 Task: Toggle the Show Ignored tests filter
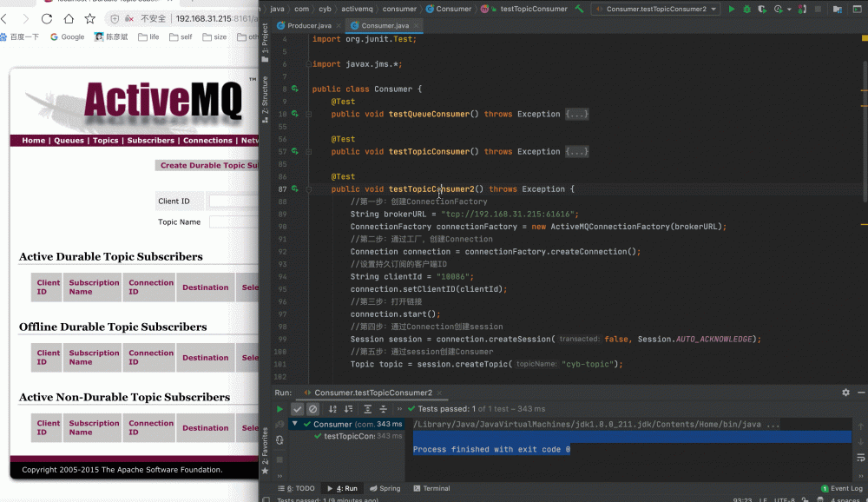(311, 408)
